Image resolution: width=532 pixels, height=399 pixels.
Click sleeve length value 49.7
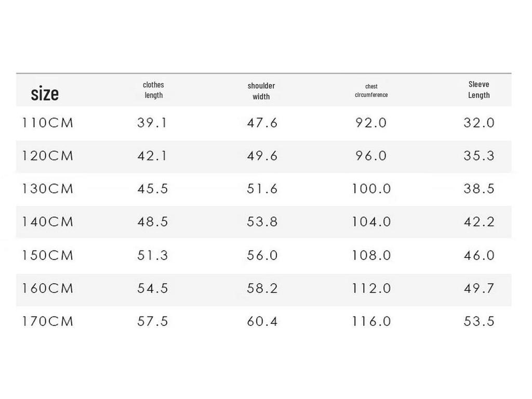click(478, 288)
